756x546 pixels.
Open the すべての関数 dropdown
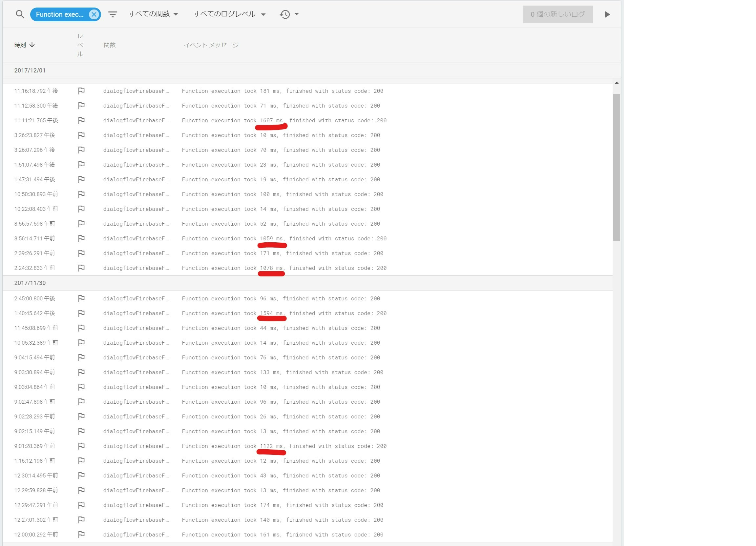point(153,14)
